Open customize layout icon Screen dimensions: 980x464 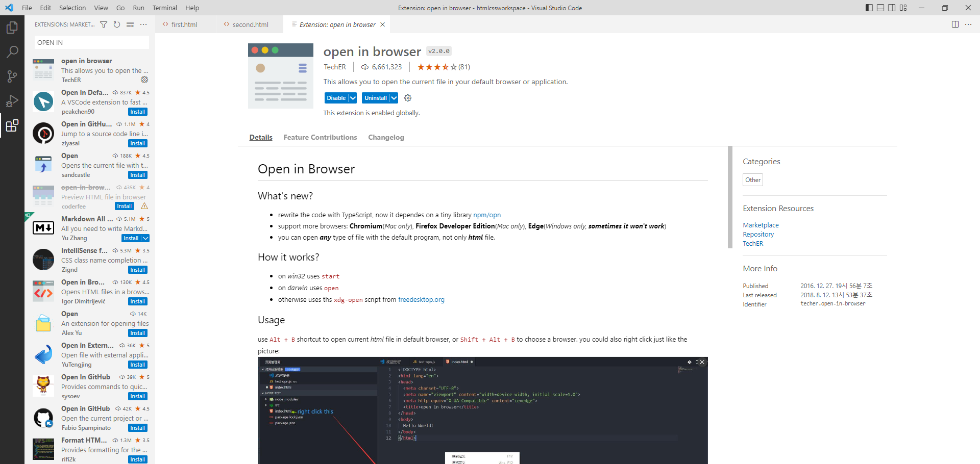[903, 8]
